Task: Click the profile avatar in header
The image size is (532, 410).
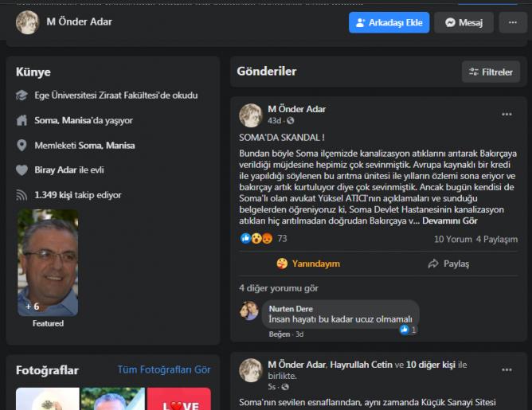Action: pos(27,22)
